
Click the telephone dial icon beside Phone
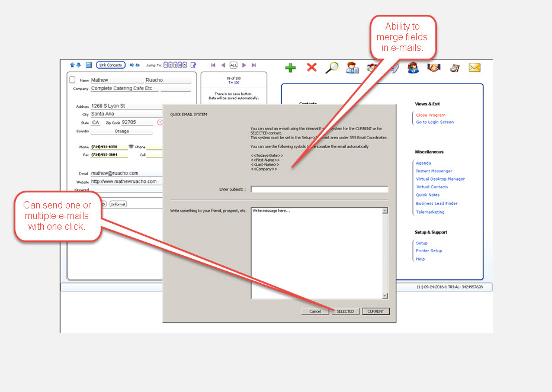tap(131, 146)
